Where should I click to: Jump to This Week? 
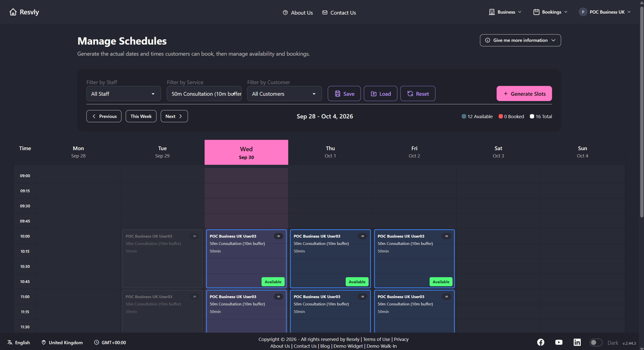[x=141, y=116]
